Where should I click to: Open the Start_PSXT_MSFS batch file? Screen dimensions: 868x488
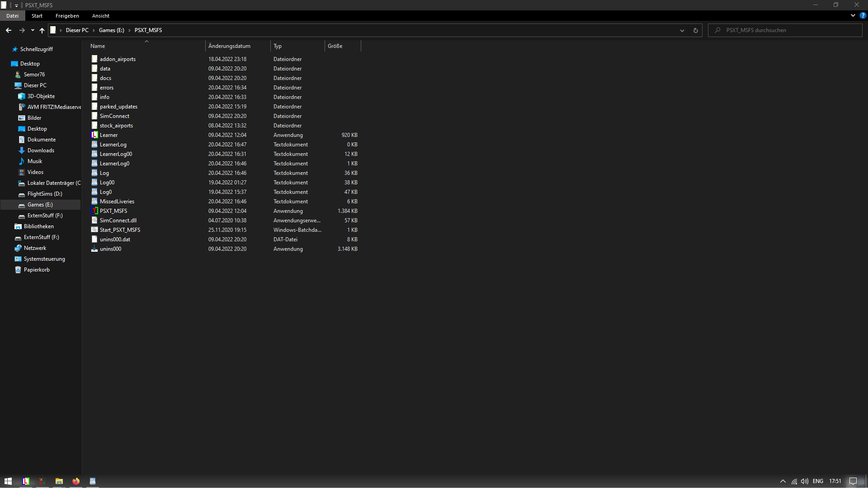[x=119, y=230]
